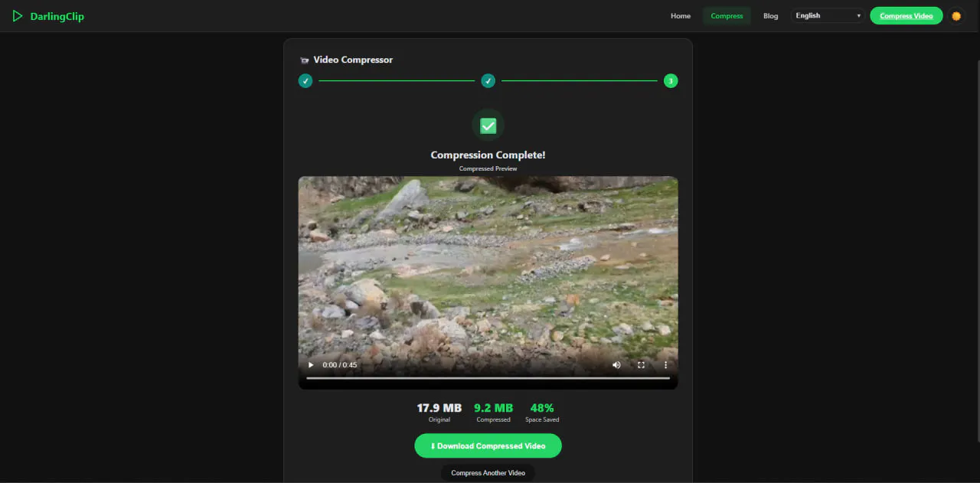Open the DarlingClip brand name link
Image resolution: width=980 pixels, height=483 pixels.
pyautogui.click(x=57, y=16)
